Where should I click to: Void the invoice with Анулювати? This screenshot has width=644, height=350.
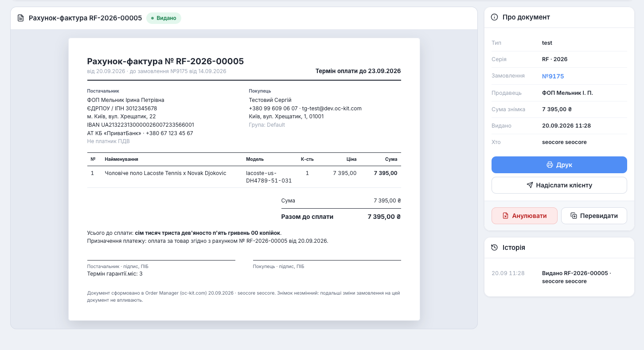[524, 216]
